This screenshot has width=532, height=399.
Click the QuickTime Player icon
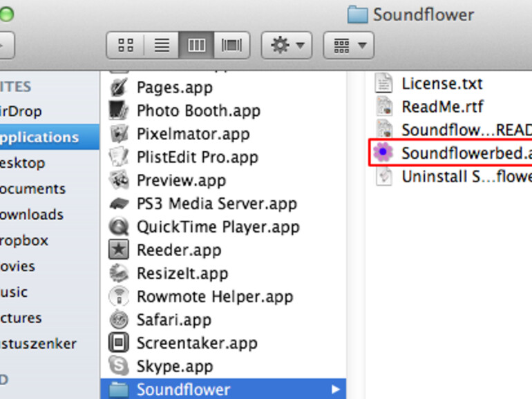point(120,226)
